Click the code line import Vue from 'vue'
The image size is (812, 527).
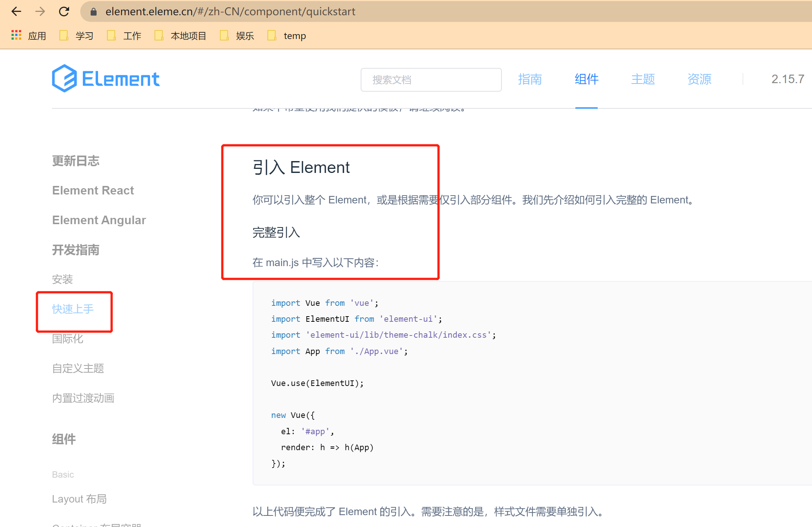click(x=325, y=303)
